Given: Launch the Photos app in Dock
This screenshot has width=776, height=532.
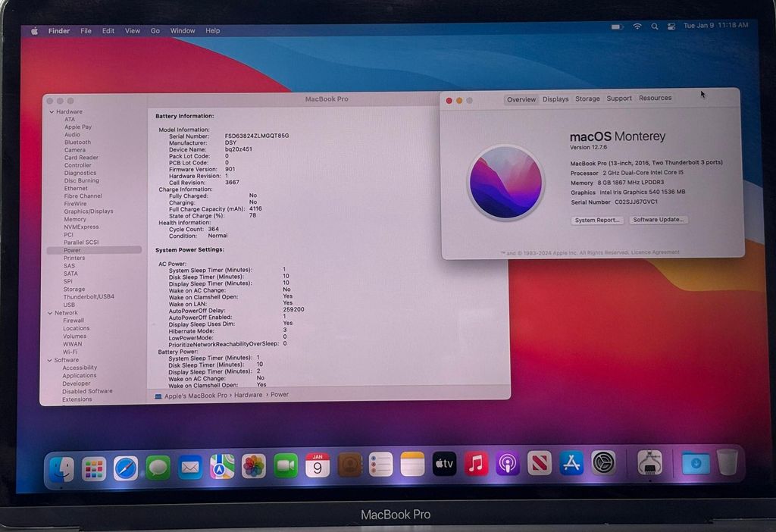Looking at the screenshot, I should coord(253,466).
